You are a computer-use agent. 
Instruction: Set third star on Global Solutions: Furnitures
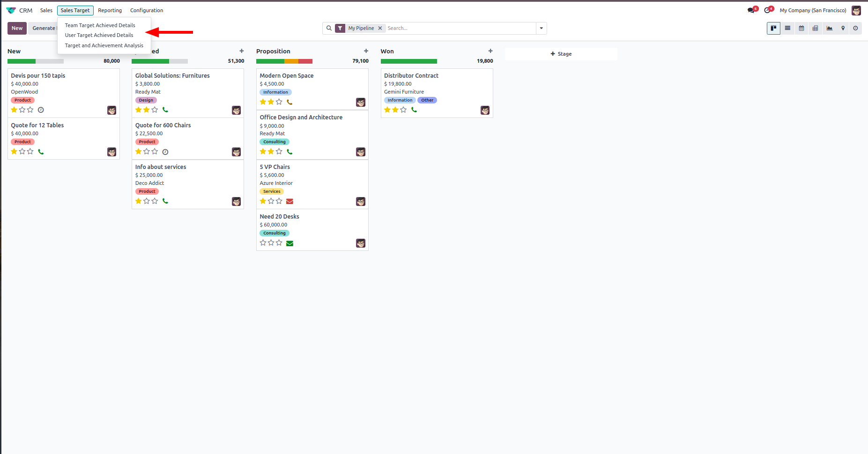point(155,110)
